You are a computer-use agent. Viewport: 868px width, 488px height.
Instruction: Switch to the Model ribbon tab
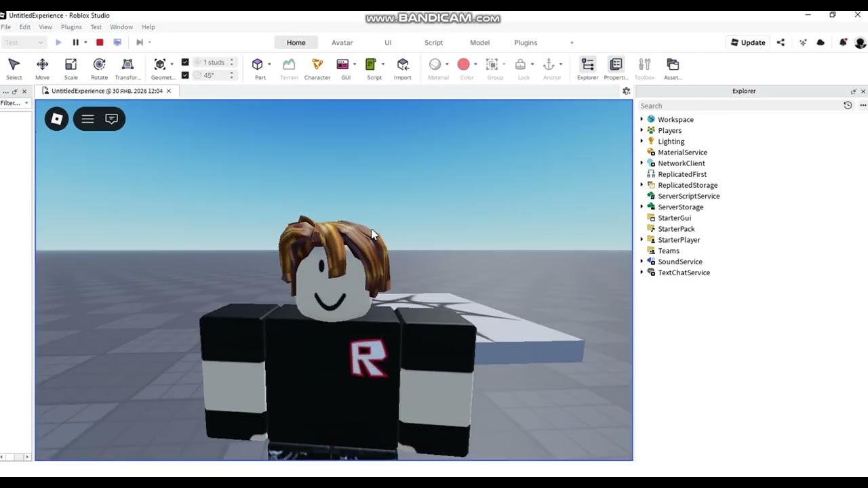(479, 42)
